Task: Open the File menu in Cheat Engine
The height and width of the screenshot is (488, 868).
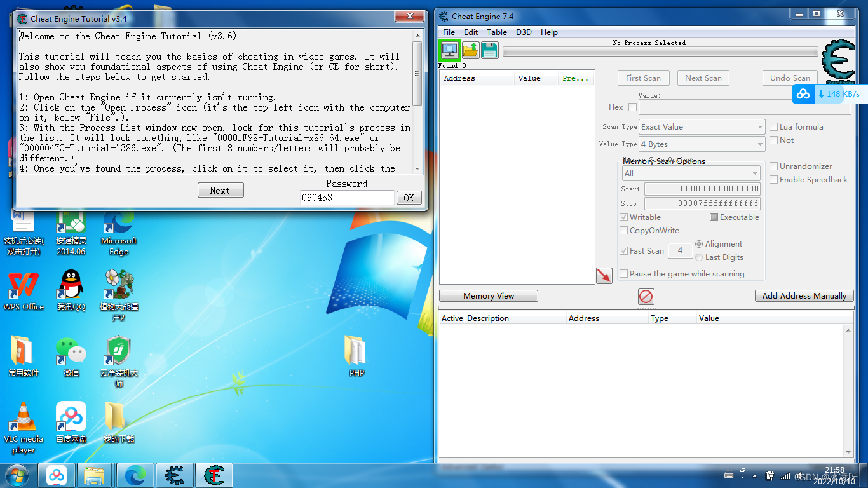Action: [x=449, y=32]
